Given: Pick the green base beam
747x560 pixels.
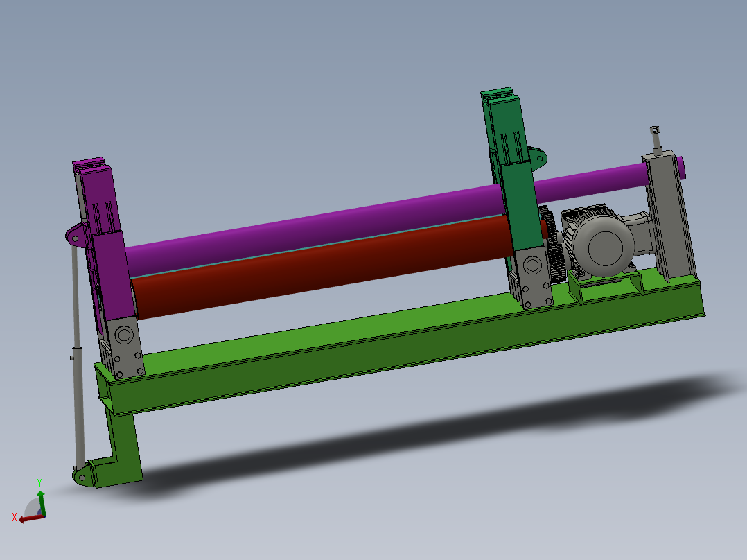Looking at the screenshot, I should [401, 341].
